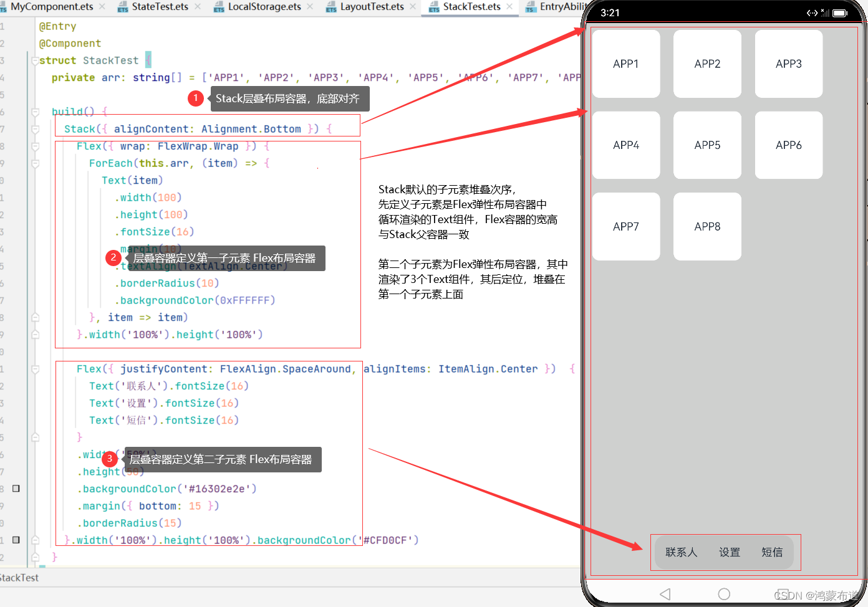868x607 pixels.
Task: Tap 短信 in the bottom bar
Action: coord(772,552)
